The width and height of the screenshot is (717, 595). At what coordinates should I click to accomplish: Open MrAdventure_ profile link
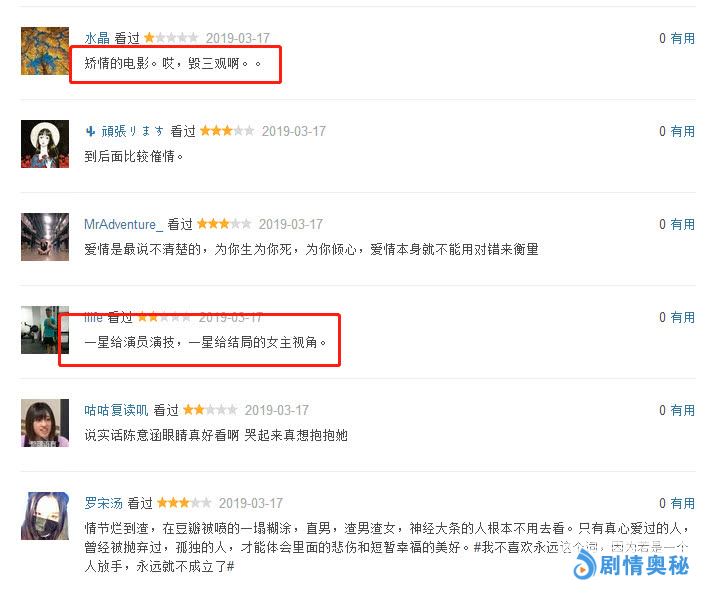click(123, 225)
